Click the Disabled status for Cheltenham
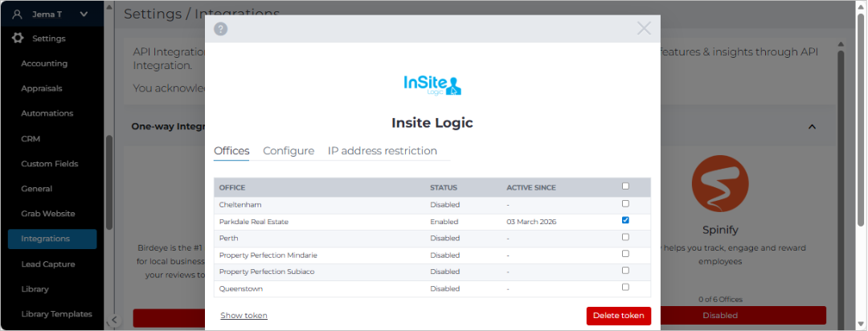 tap(445, 205)
